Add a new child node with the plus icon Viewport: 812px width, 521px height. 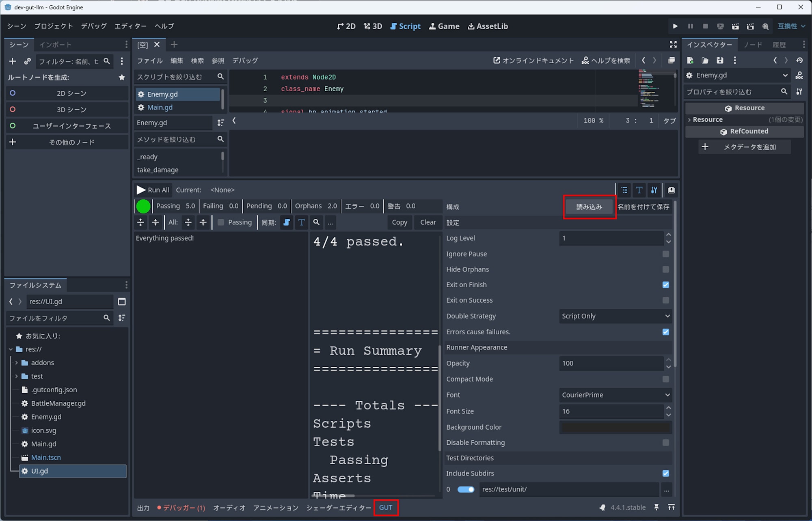coord(13,61)
